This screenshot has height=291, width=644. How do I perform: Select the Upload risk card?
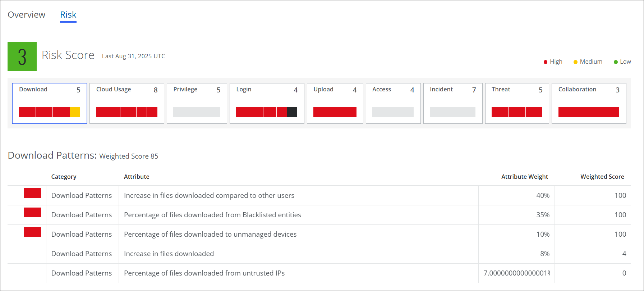coord(335,103)
